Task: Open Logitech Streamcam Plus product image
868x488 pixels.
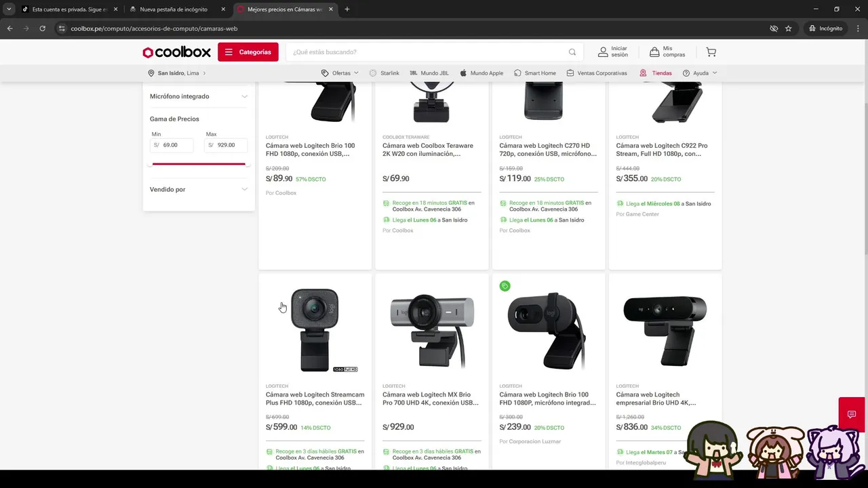Action: click(x=315, y=330)
